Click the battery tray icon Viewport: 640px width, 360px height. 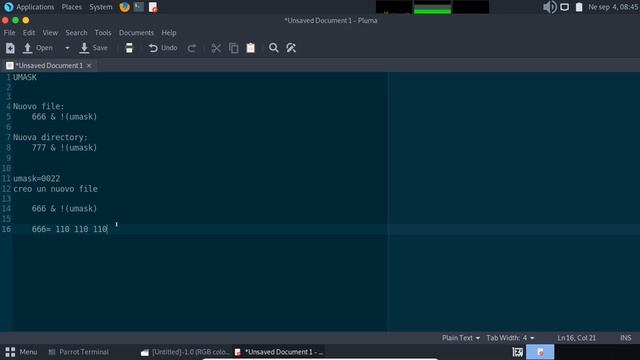click(579, 7)
